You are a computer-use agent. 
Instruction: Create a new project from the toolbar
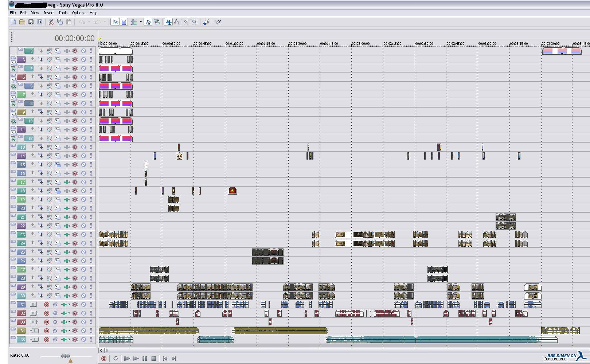tap(13, 22)
